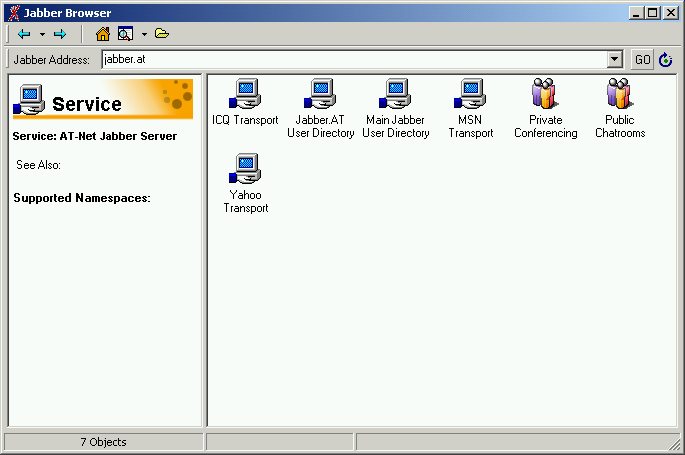Open the back history dropdown arrow
Screen dimensions: 685x455
[x=42, y=34]
